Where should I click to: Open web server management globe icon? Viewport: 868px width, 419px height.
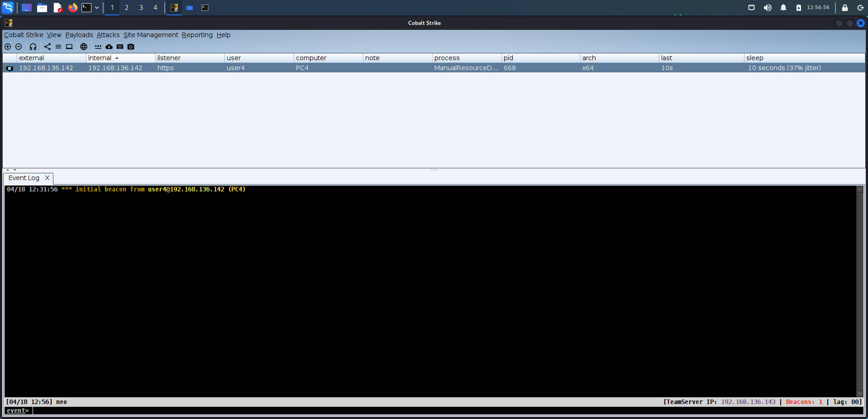coord(84,47)
